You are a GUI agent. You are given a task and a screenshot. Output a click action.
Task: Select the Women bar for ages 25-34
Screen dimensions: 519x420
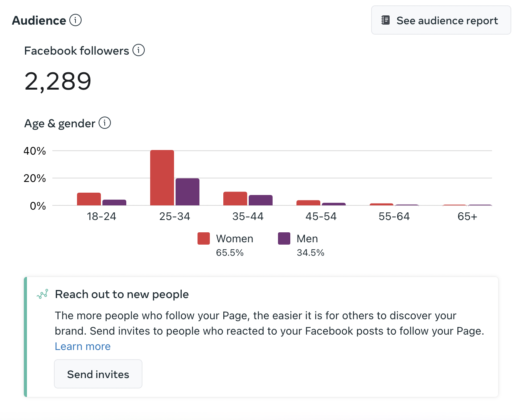tap(162, 178)
